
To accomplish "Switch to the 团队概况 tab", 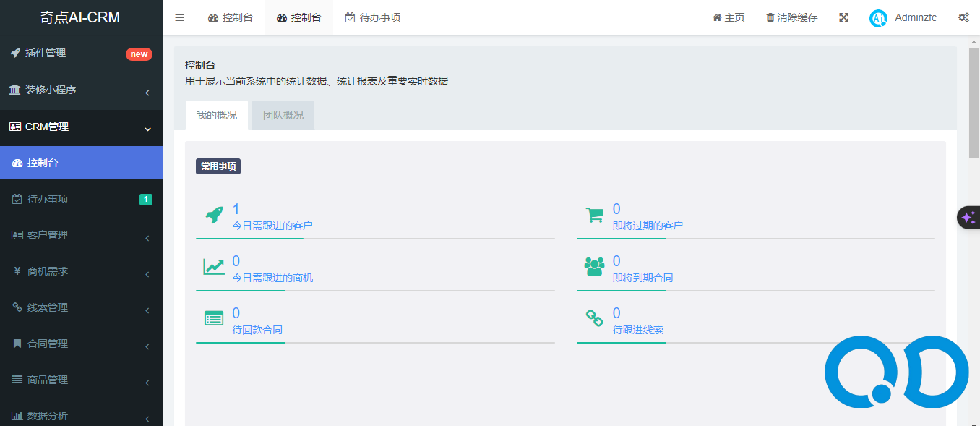I will coord(283,115).
